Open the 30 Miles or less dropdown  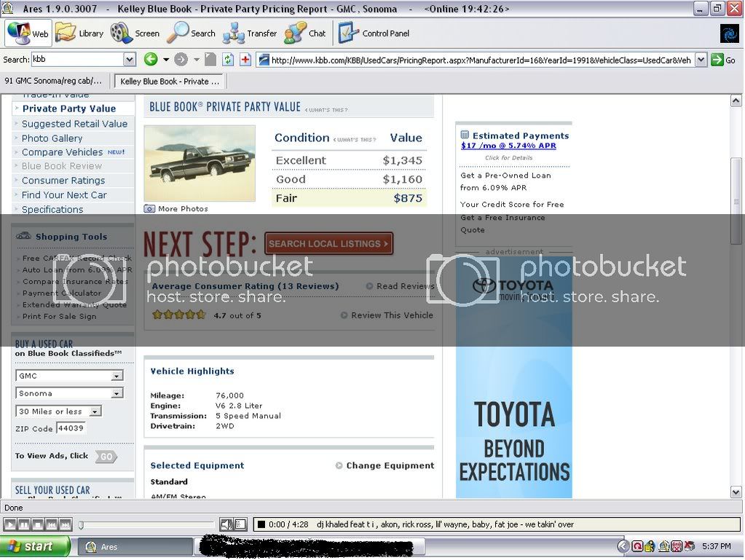[58, 411]
